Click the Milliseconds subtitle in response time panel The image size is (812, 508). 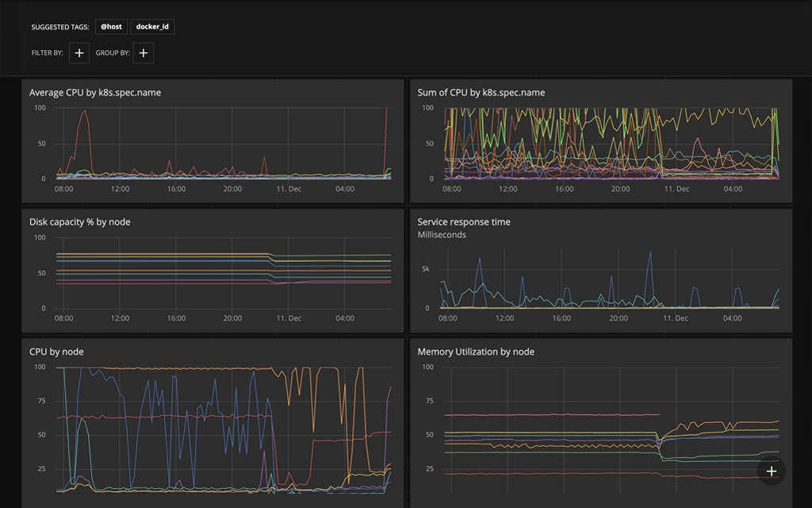442,235
